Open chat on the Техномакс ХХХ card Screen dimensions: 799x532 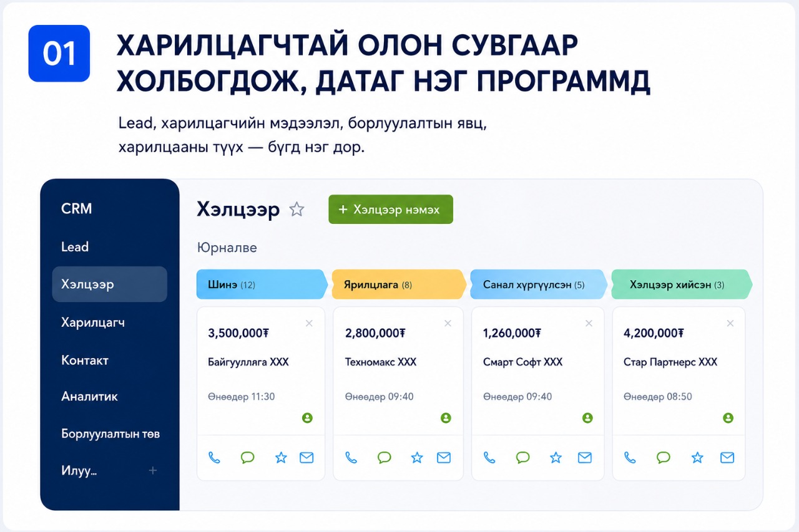click(x=385, y=458)
